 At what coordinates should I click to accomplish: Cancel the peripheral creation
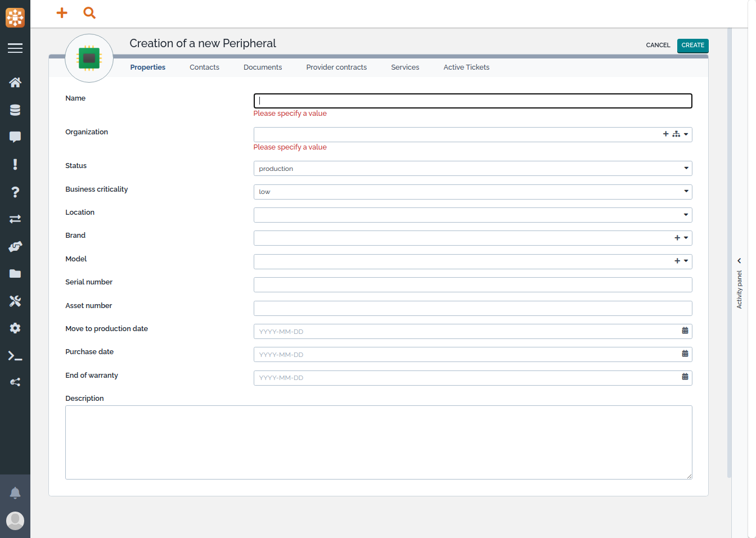(658, 46)
